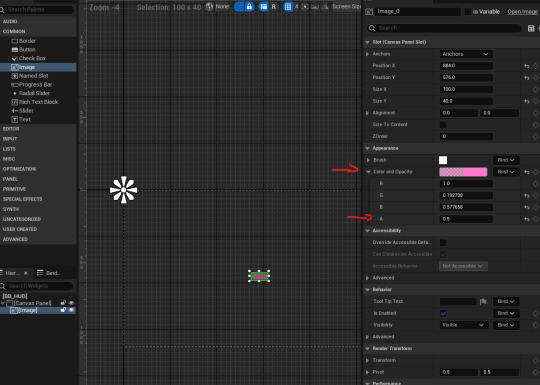This screenshot has width=540, height=385.
Task: Toggle lock on the Image hierarchy row
Action: (63, 310)
